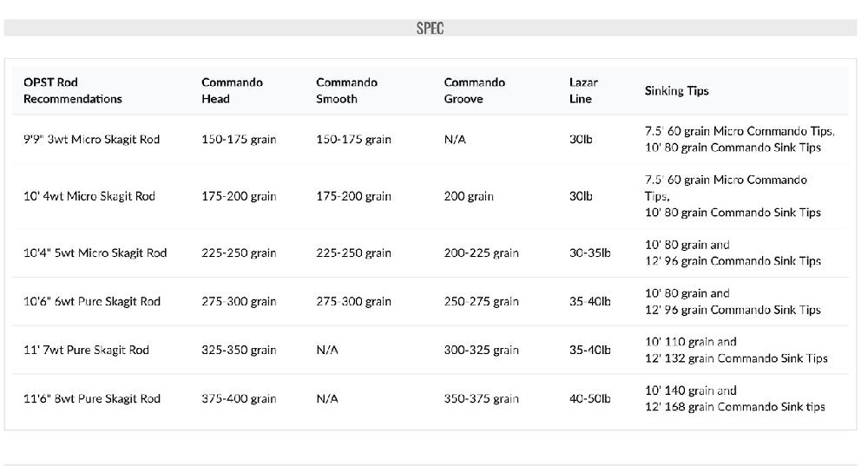Screen dimensions: 868x466
Task: Click the '325-350 grain' Commando Head cell
Action: 239,351
